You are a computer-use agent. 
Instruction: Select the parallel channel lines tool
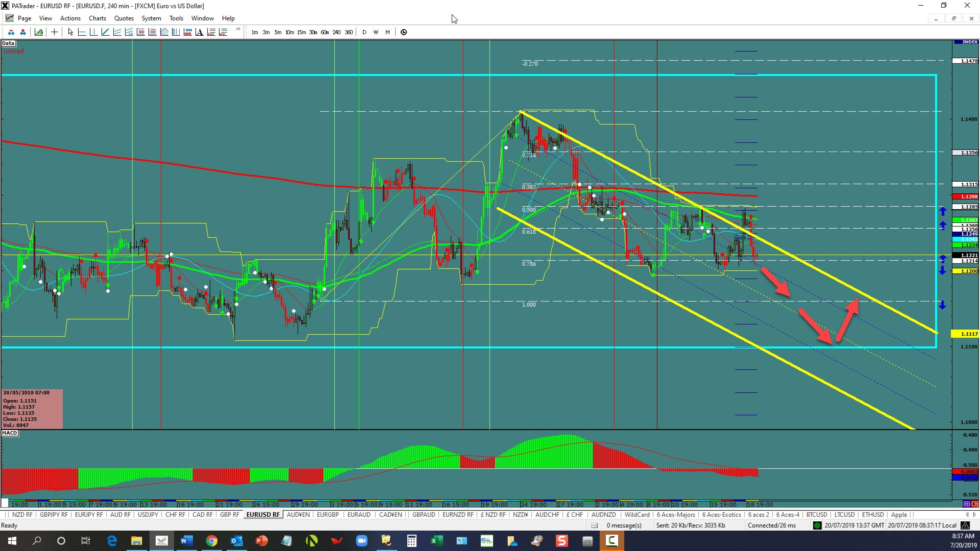tap(117, 32)
